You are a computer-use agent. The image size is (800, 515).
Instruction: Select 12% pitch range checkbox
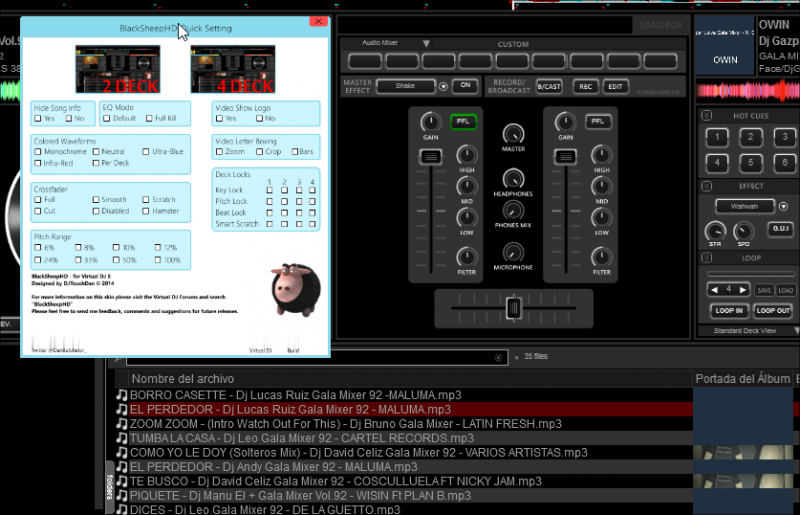coord(158,248)
